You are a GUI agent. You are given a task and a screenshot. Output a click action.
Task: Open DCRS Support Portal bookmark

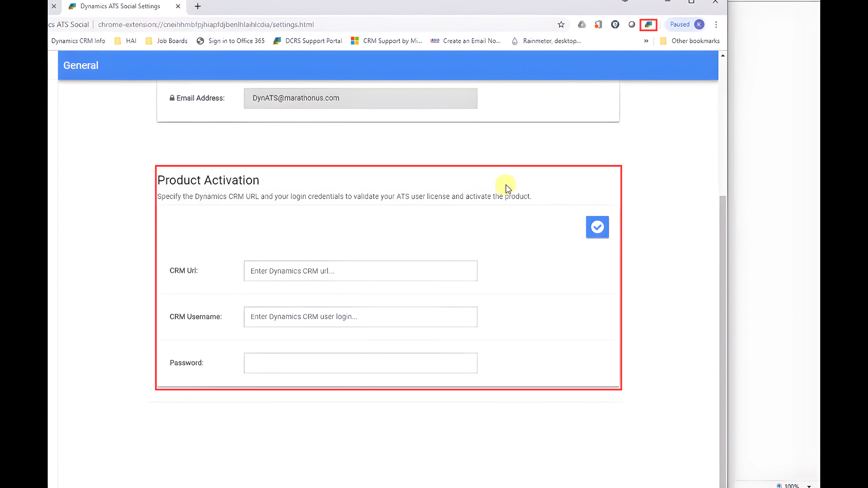tap(308, 41)
